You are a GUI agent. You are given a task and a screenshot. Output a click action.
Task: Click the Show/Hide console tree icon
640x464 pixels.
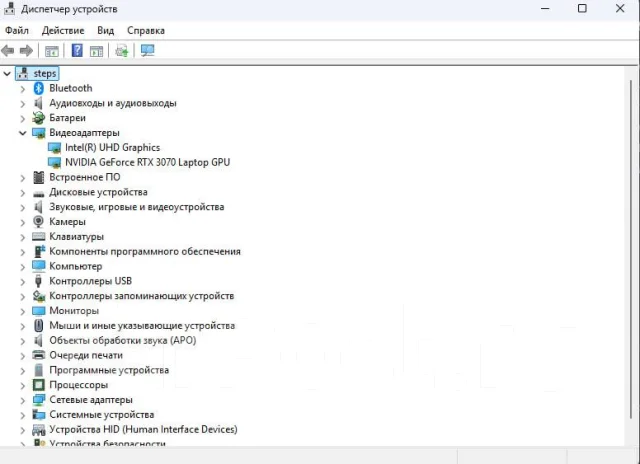click(52, 51)
